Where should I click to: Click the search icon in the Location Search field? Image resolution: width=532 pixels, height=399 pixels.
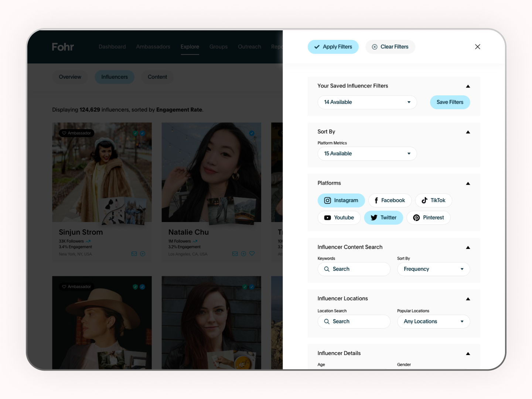327,321
